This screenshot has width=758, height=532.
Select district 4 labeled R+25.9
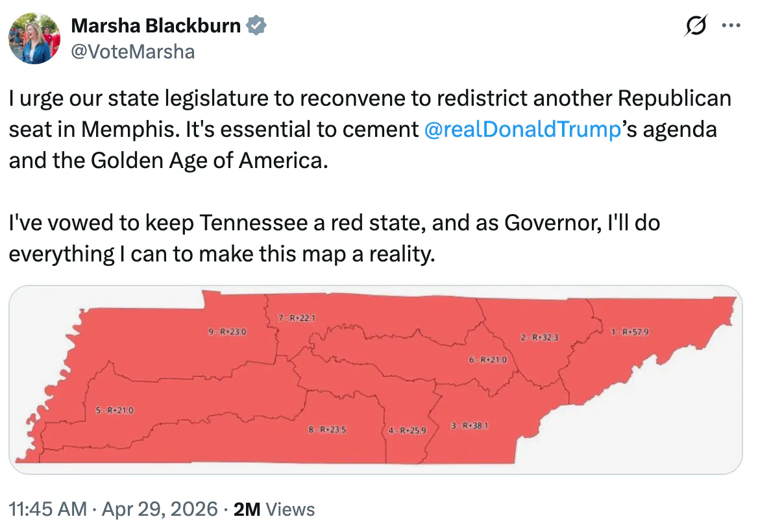[x=406, y=429]
